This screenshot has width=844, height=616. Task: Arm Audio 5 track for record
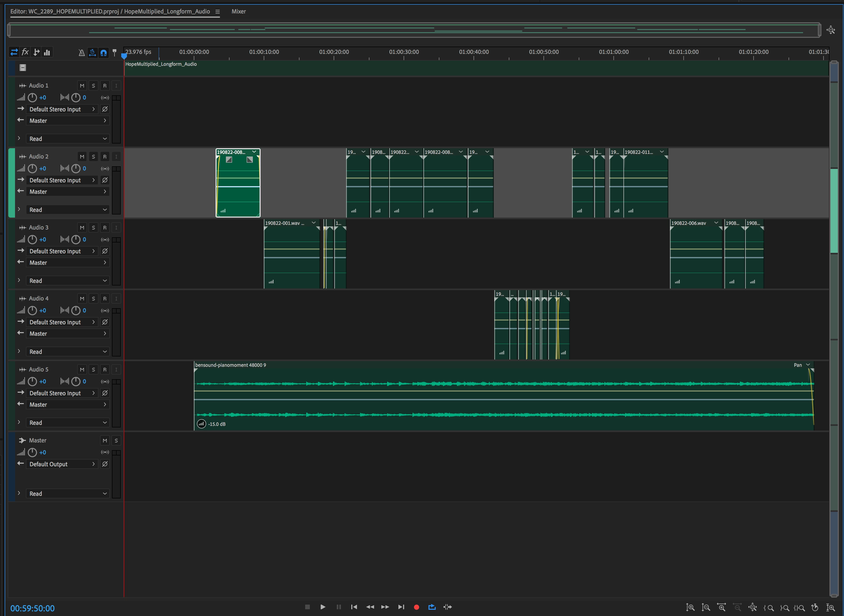[x=105, y=370]
